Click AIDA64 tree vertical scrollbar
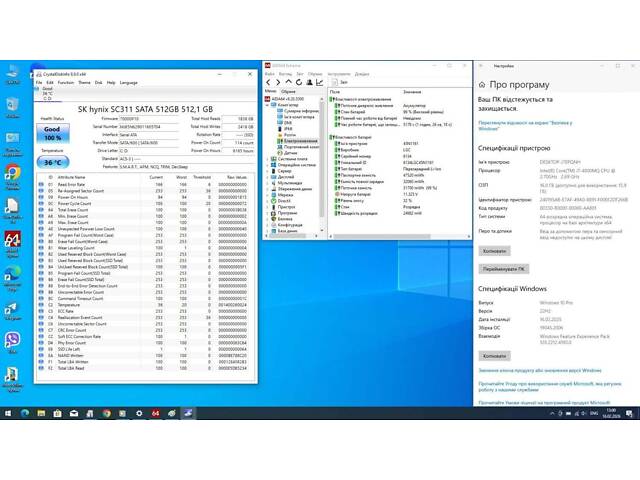The image size is (640, 480). 322,163
